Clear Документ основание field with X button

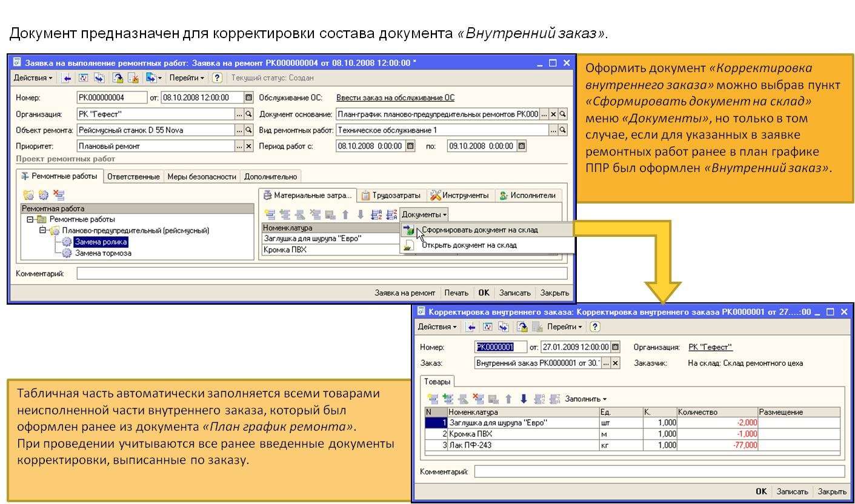[x=553, y=114]
